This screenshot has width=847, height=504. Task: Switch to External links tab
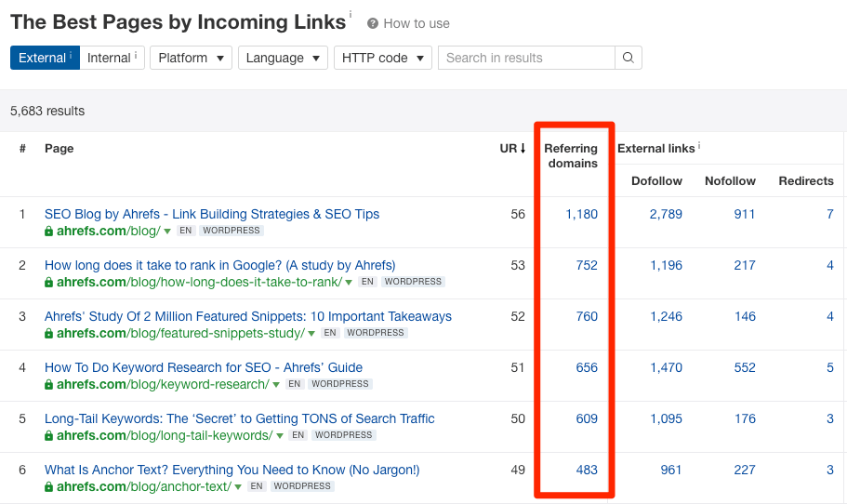44,58
